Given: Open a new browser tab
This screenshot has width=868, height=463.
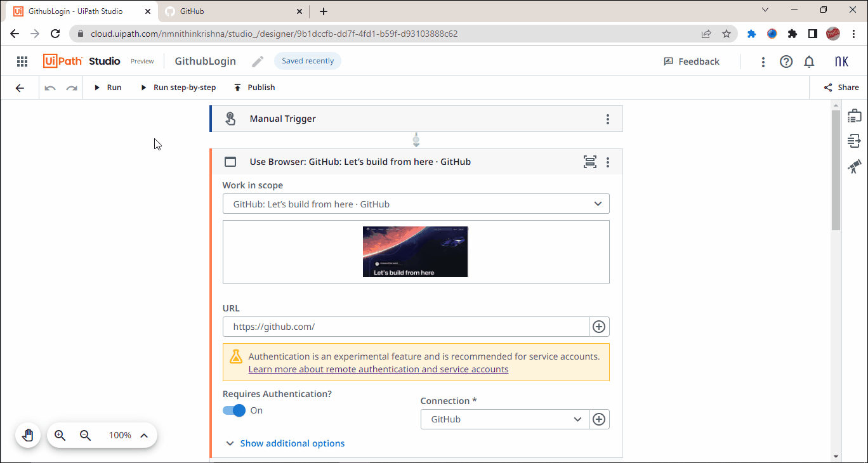Looking at the screenshot, I should click(324, 11).
